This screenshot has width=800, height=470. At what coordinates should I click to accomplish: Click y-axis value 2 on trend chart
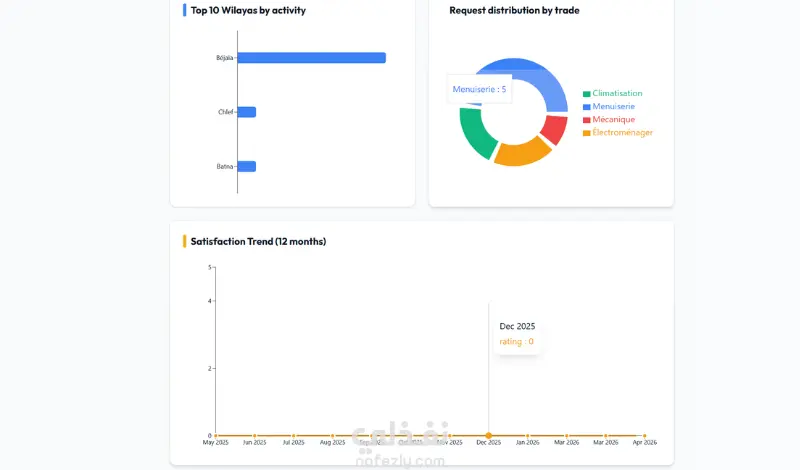click(210, 368)
